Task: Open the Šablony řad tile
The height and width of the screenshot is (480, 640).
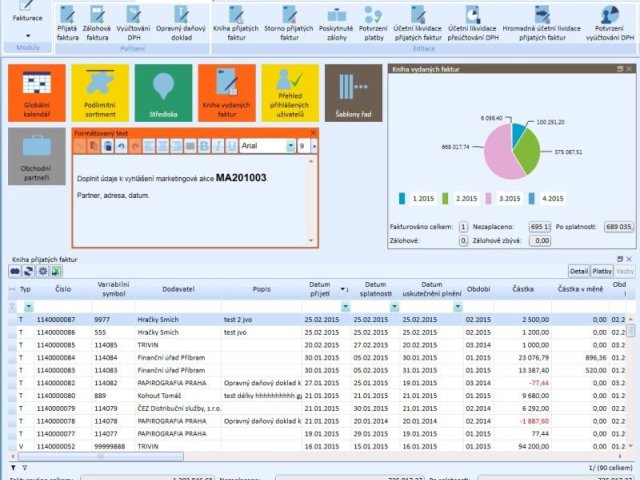Action: (353, 93)
